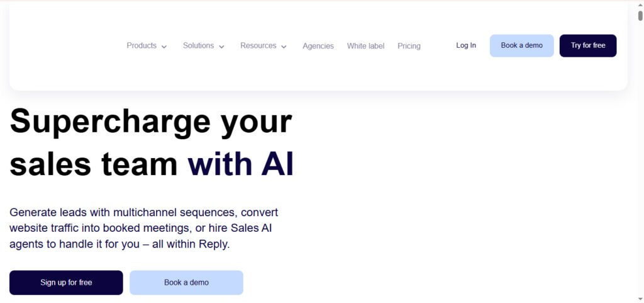Click the scrollbar up arrow

(640, 4)
